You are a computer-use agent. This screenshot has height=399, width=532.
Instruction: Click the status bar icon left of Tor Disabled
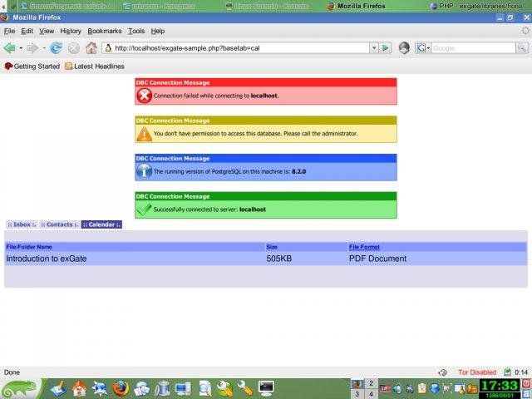[442, 372]
